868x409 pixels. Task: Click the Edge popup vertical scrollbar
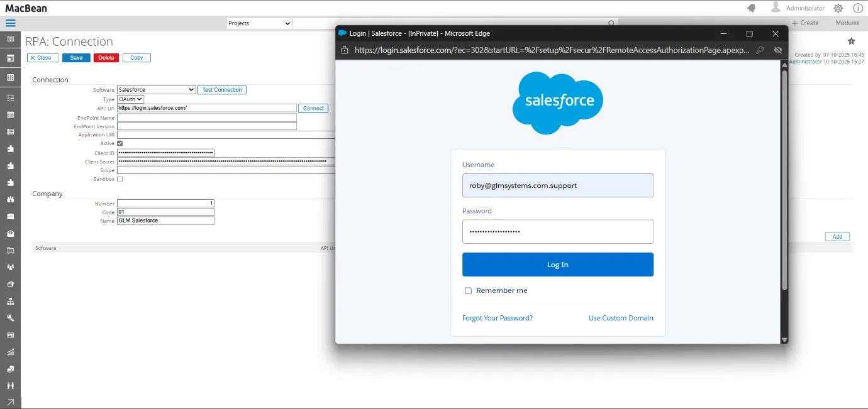pyautogui.click(x=784, y=180)
